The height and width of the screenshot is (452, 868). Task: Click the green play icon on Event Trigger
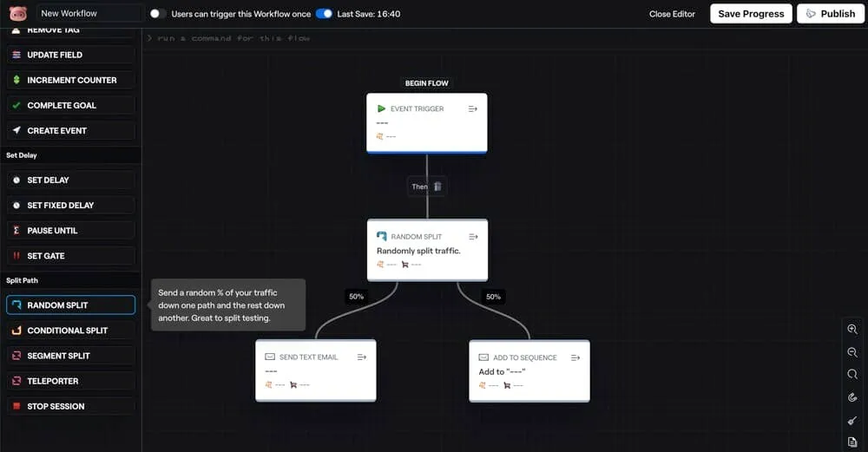381,109
